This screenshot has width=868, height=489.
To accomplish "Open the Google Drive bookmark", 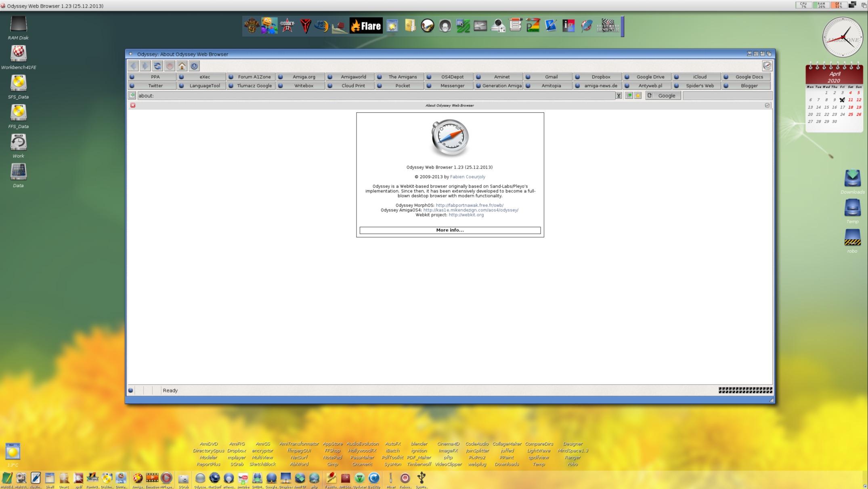I will [x=650, y=77].
